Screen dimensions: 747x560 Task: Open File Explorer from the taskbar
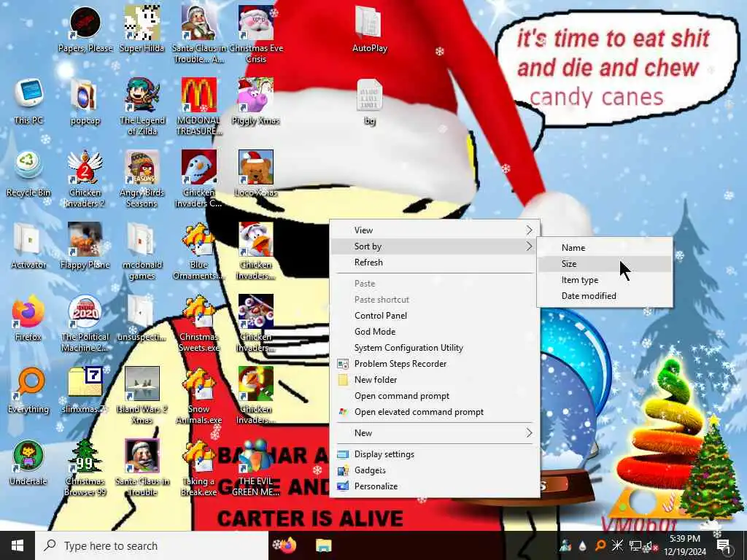coord(324,545)
